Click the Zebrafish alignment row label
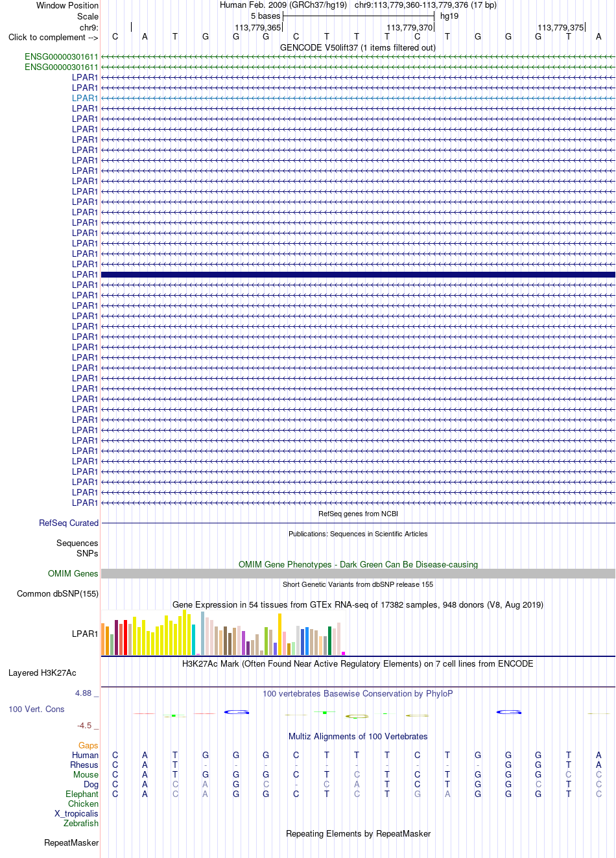Viewport: 616px width, 858px height. tap(81, 823)
